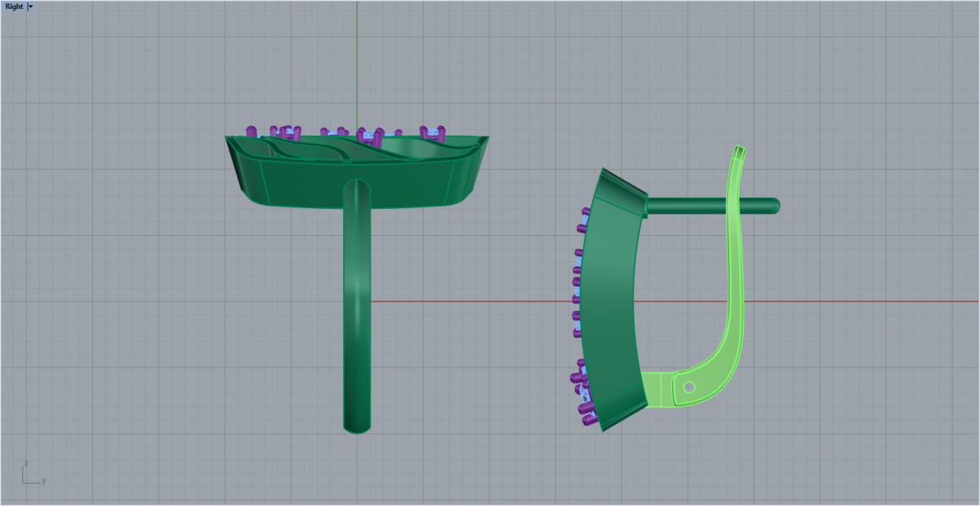The image size is (980, 506).
Task: Click the hinge hole in the clasp
Action: pos(689,387)
